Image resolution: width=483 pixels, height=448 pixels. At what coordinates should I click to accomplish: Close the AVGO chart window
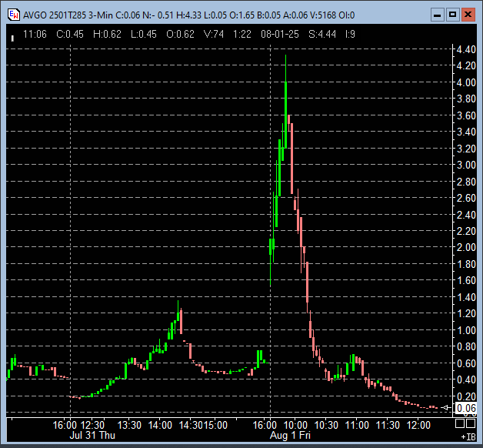click(468, 15)
